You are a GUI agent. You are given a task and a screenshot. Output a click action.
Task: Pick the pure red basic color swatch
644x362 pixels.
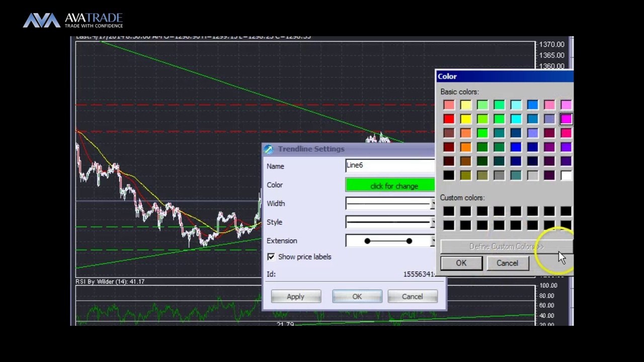point(449,119)
